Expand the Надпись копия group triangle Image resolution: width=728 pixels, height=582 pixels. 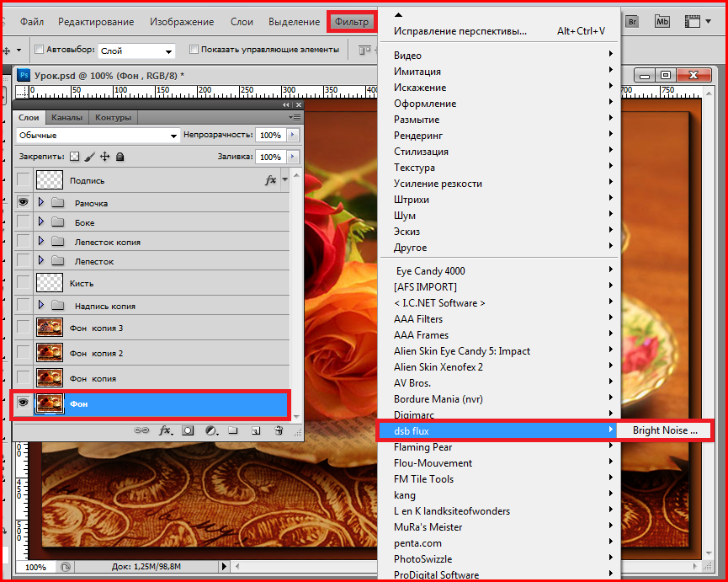(x=41, y=305)
